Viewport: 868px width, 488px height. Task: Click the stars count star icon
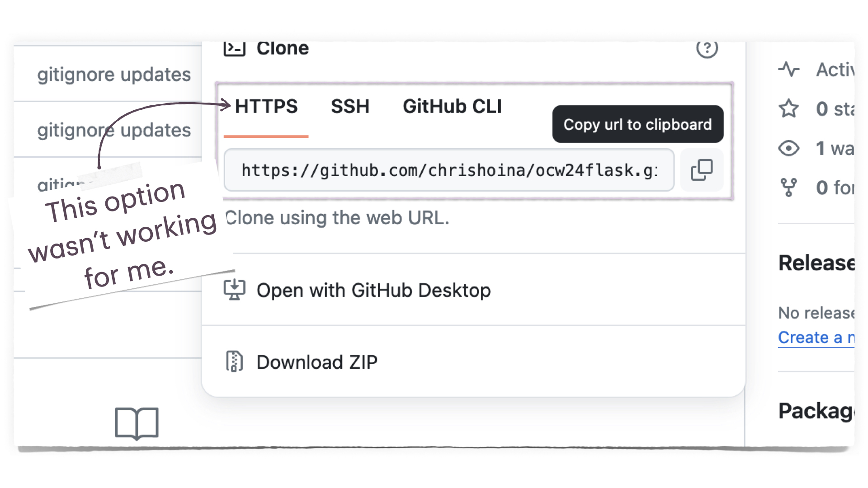[x=789, y=108]
